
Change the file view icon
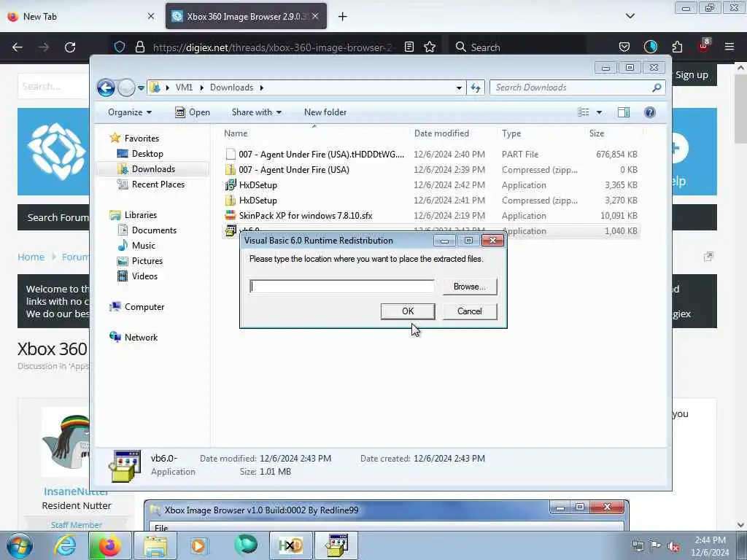583,112
